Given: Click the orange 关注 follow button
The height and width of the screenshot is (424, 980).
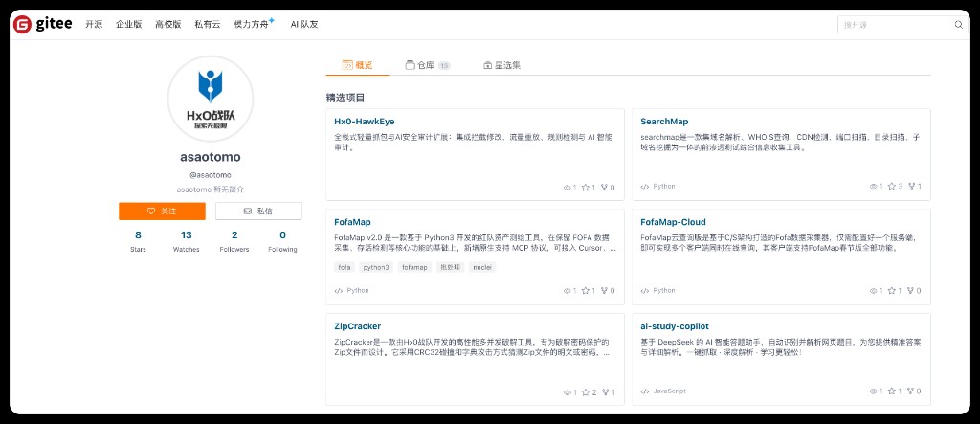Looking at the screenshot, I should [x=162, y=212].
